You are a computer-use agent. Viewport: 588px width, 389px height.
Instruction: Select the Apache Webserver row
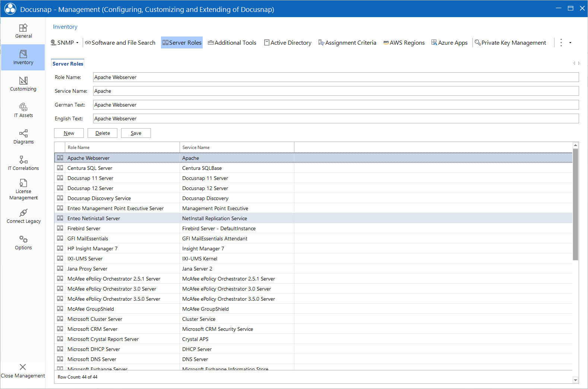click(x=313, y=158)
